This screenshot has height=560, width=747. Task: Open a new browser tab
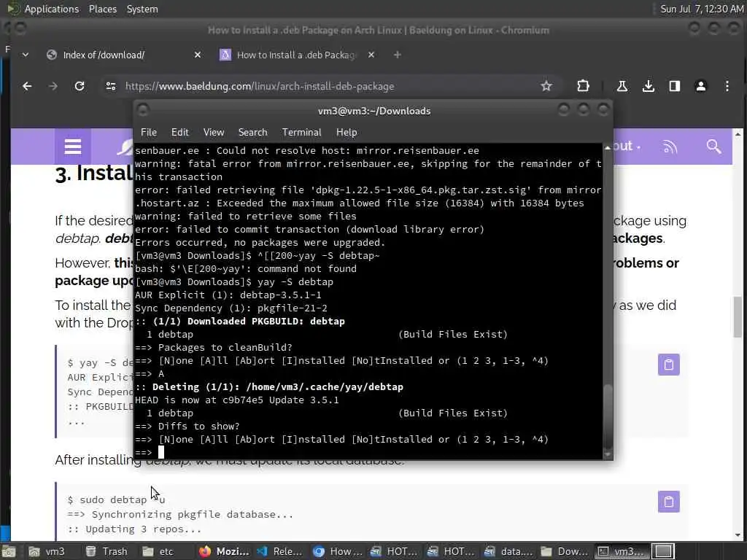click(398, 55)
